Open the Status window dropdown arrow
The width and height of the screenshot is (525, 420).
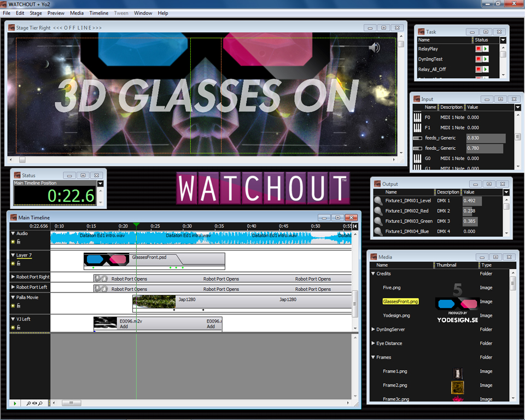100,184
